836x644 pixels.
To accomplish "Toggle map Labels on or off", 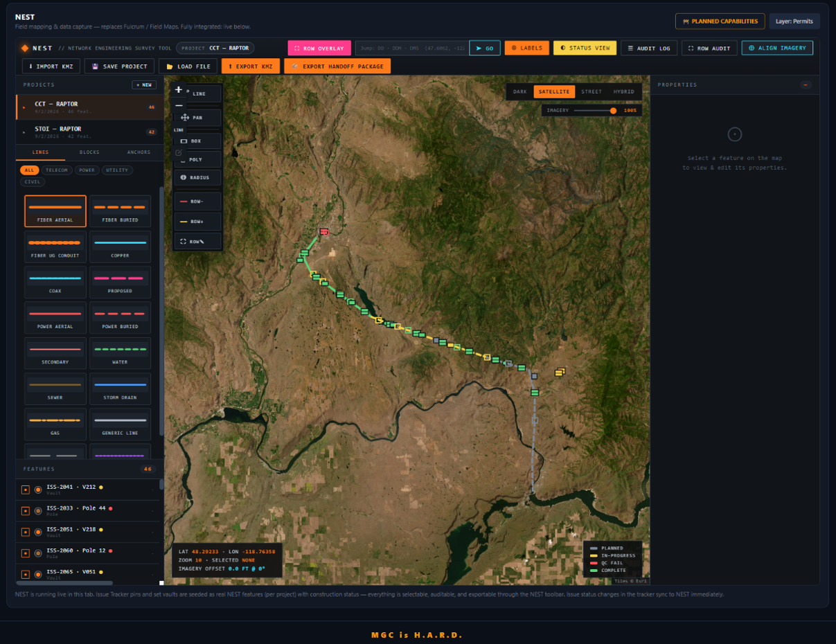I will pos(527,48).
